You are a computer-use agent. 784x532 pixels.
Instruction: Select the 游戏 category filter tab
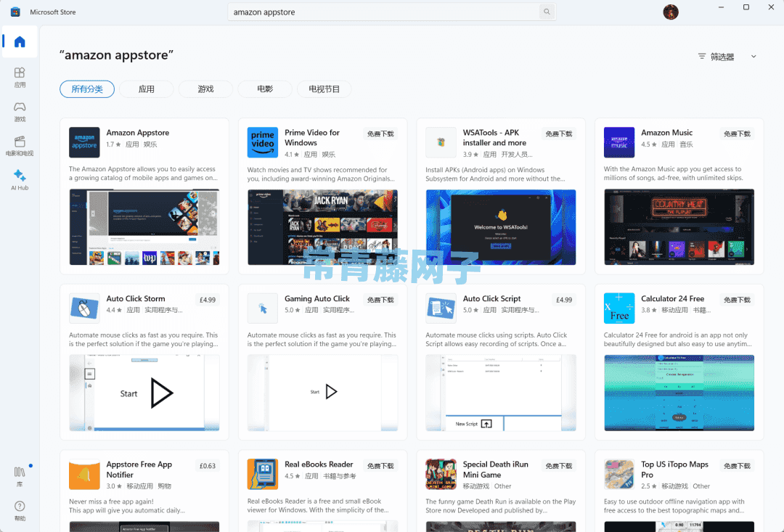(205, 89)
